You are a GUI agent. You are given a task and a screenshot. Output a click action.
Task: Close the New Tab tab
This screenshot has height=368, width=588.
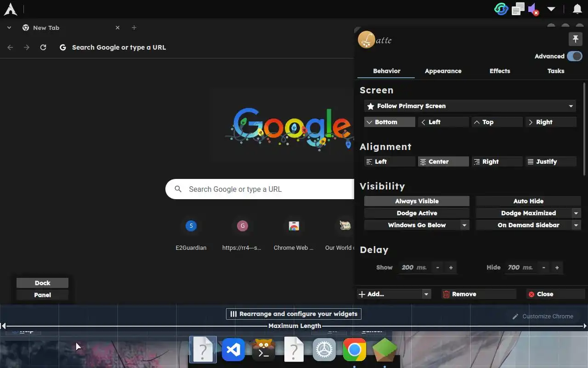[118, 28]
